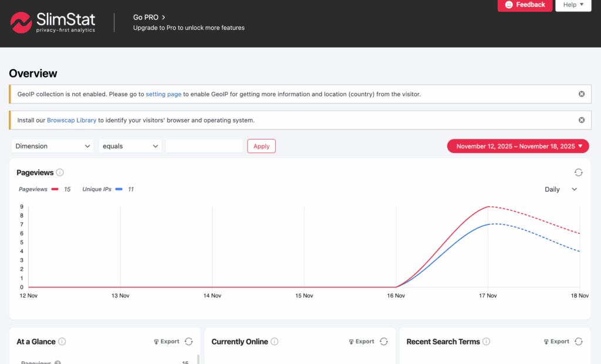Click the Recent Search Terms info icon
601x364 pixels.
487,341
